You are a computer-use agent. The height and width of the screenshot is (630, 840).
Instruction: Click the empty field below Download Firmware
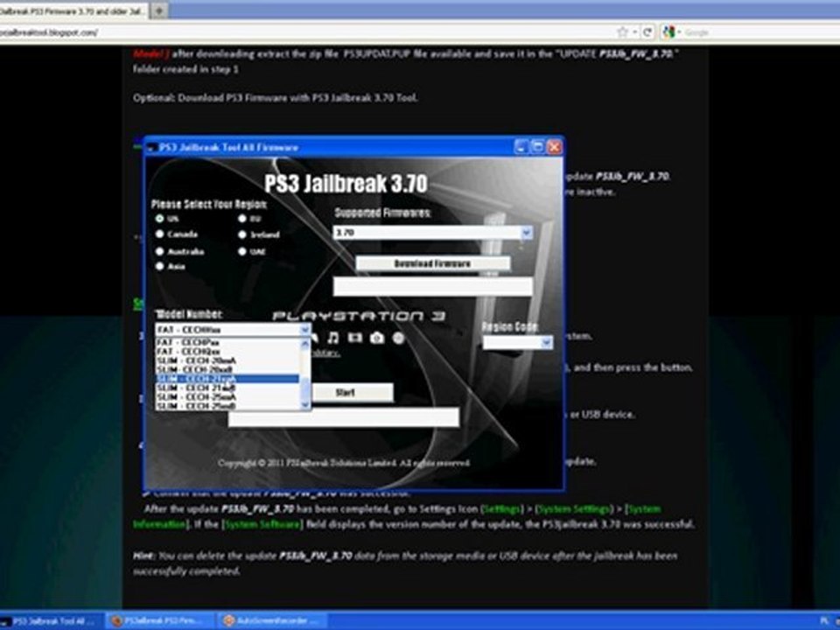[433, 287]
